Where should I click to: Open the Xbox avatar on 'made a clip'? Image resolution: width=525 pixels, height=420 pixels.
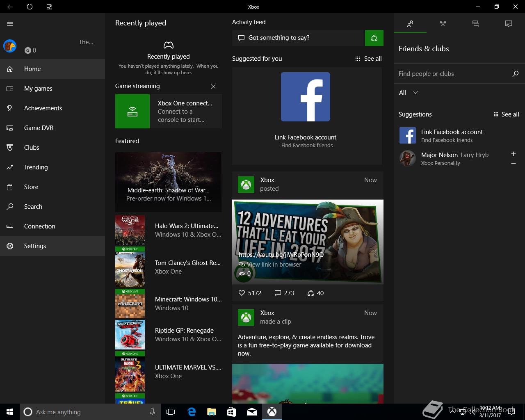coord(246,317)
